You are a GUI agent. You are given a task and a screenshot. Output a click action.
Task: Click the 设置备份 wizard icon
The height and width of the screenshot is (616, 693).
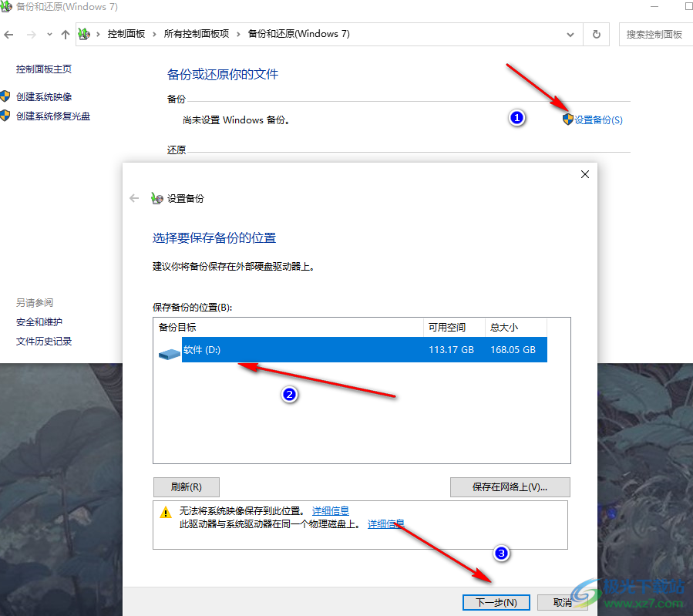157,198
